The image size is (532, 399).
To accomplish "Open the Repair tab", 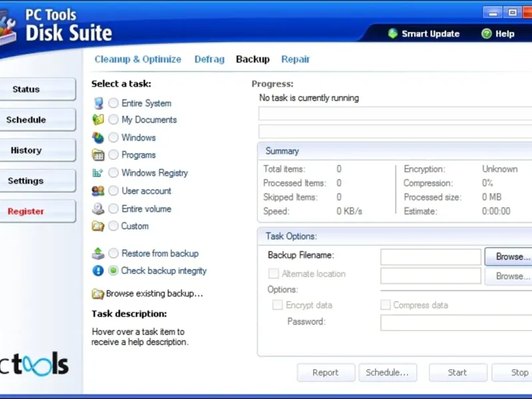I will click(295, 59).
